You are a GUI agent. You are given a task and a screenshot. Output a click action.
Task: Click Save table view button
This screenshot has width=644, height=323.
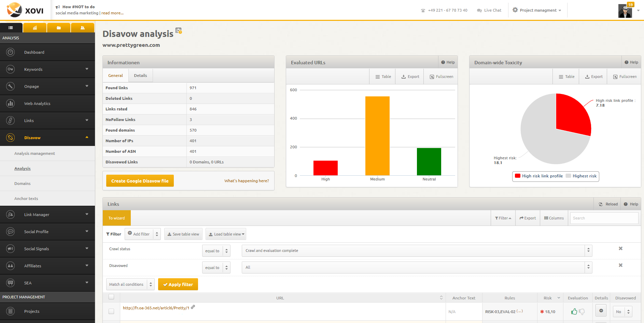[183, 234]
